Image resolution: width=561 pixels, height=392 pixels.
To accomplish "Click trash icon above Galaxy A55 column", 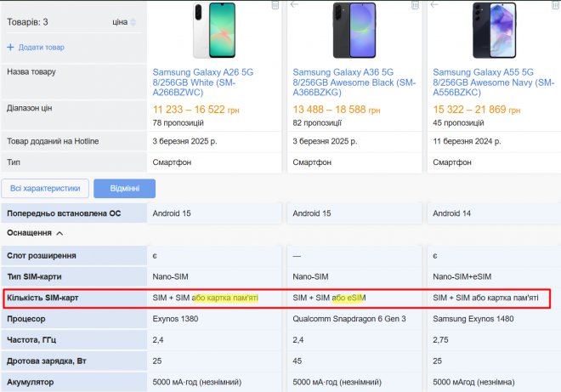I will (554, 5).
